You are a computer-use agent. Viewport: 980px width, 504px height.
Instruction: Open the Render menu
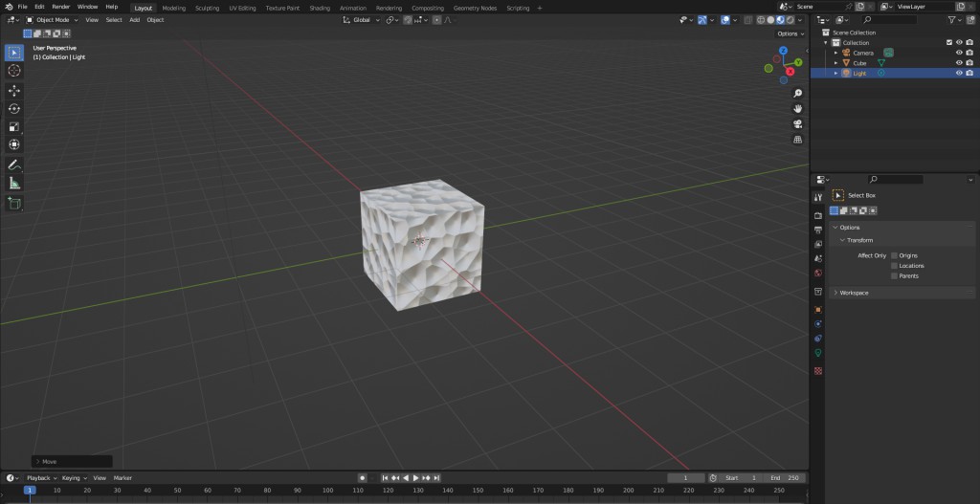point(60,7)
